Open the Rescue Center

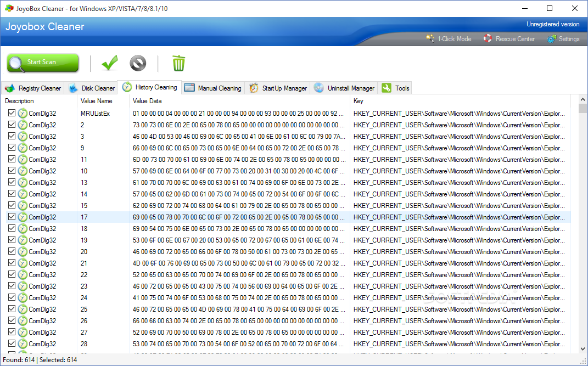click(509, 38)
